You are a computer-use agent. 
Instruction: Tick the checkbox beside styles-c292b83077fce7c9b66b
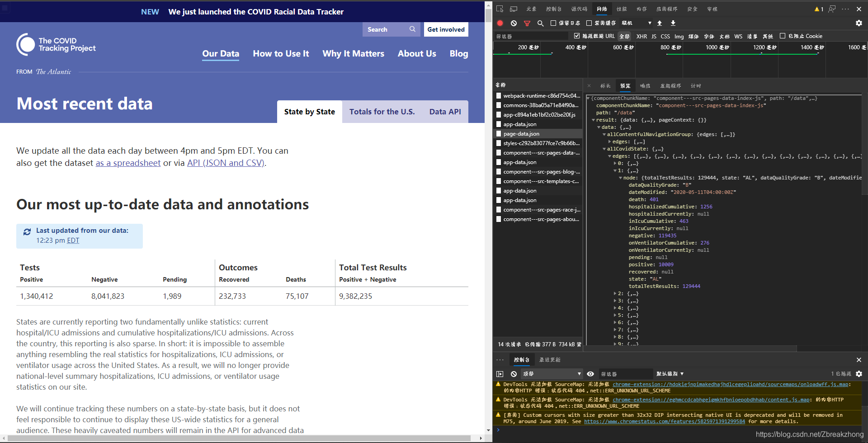pyautogui.click(x=499, y=143)
